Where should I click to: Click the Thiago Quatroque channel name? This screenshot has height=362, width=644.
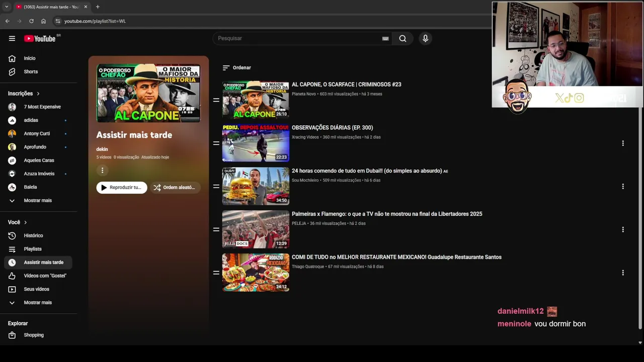(x=308, y=266)
